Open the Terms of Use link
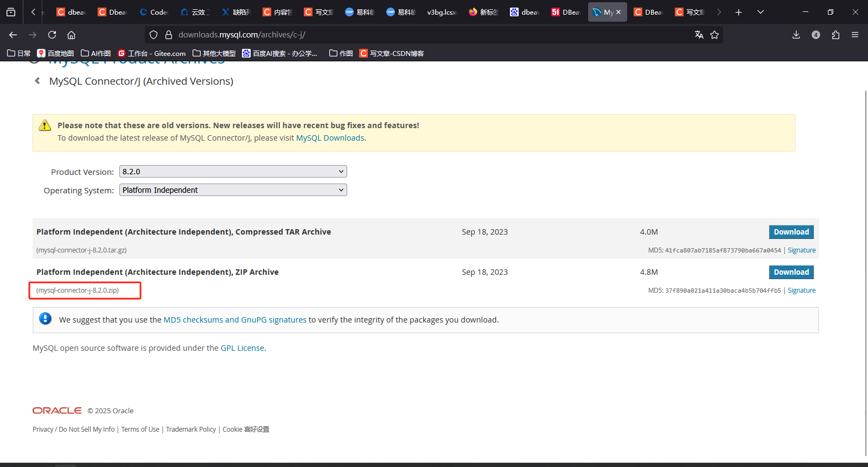This screenshot has height=467, width=868. [x=140, y=430]
